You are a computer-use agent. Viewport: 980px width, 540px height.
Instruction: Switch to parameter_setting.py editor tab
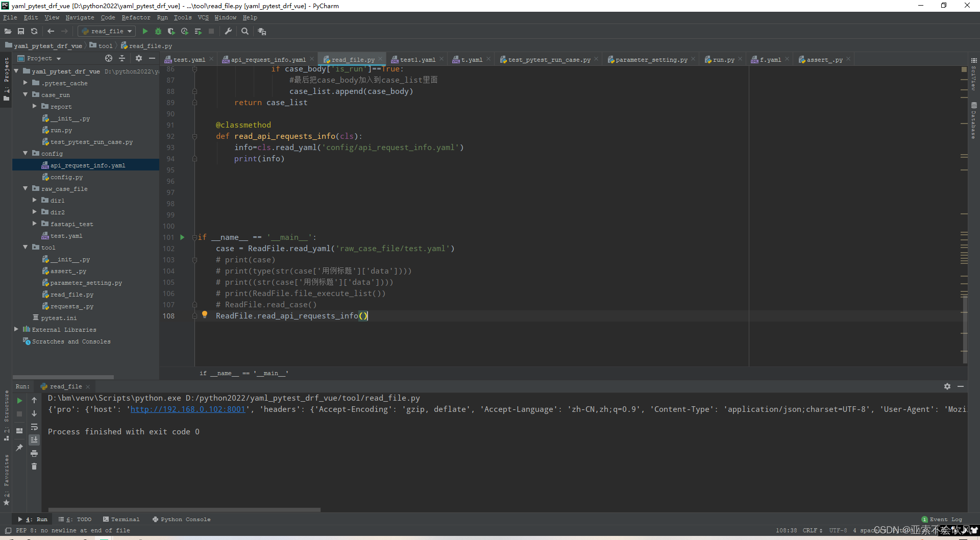coord(651,60)
